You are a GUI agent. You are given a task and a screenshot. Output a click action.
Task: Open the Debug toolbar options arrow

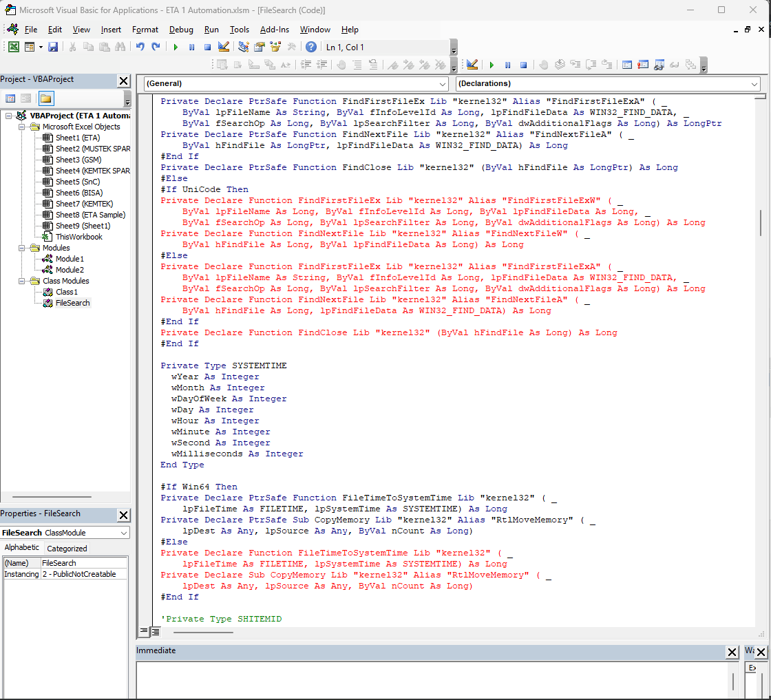click(x=704, y=65)
